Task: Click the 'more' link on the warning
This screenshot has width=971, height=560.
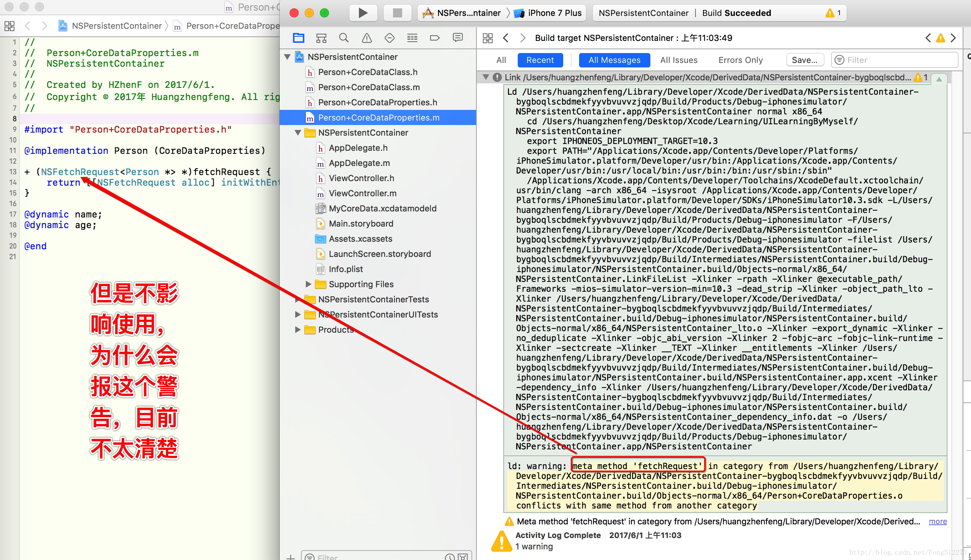Action: [938, 521]
